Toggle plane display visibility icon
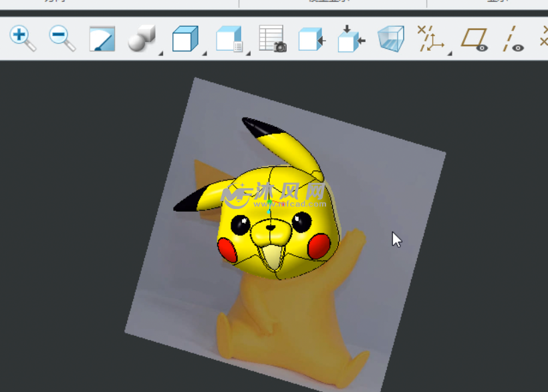This screenshot has height=392, width=548. (474, 39)
